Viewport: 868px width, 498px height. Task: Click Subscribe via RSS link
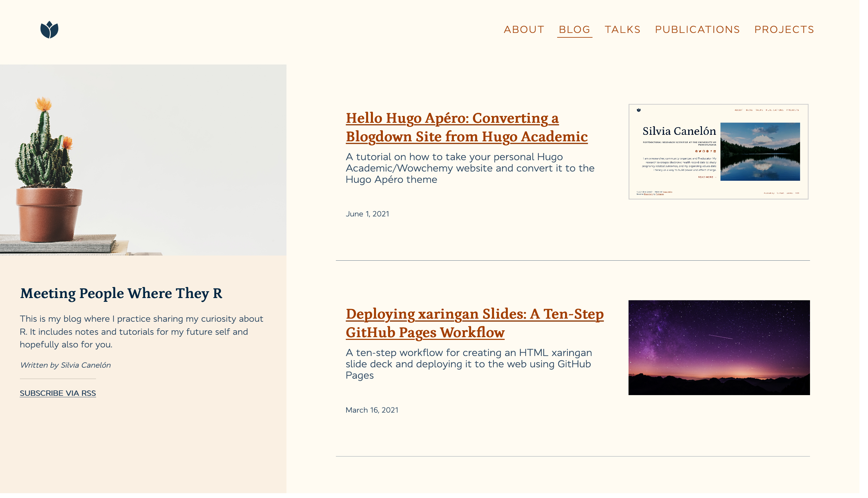coord(58,393)
